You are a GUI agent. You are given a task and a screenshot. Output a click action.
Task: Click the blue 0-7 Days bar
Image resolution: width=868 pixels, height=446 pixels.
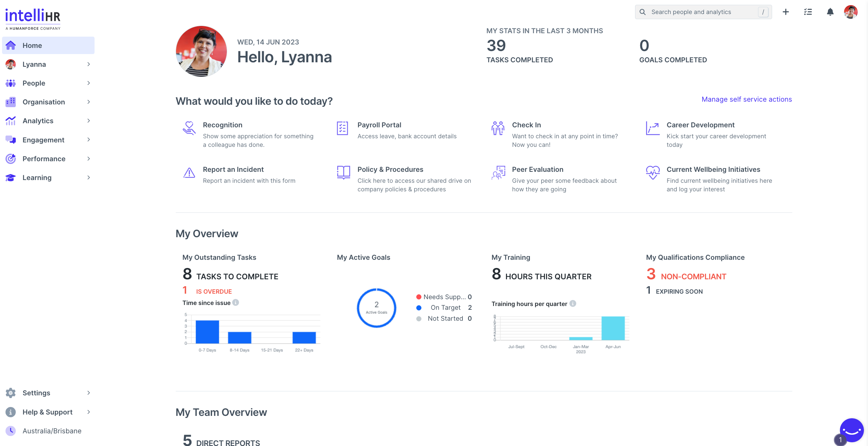207,331
